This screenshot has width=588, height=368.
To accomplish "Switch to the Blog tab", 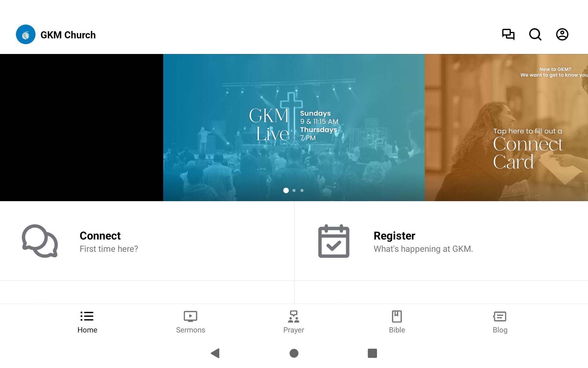I will coord(500,322).
